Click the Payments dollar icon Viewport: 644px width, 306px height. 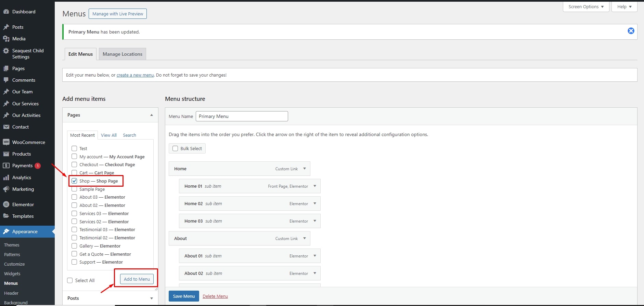point(6,165)
